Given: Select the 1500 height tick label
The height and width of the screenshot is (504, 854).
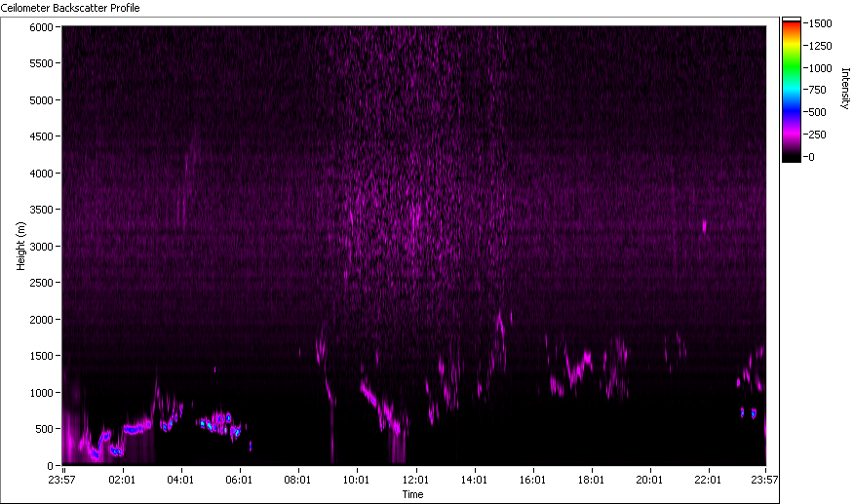Looking at the screenshot, I should [x=41, y=356].
